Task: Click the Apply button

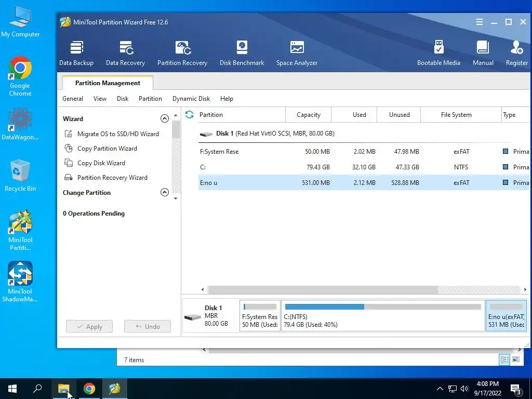Action: (x=89, y=326)
